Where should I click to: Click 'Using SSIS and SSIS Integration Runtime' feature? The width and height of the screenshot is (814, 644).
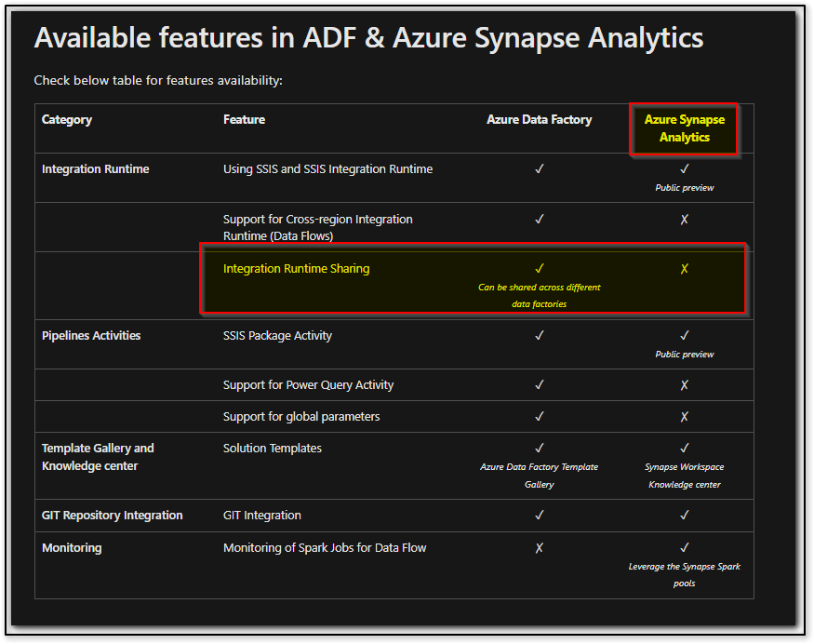(327, 169)
